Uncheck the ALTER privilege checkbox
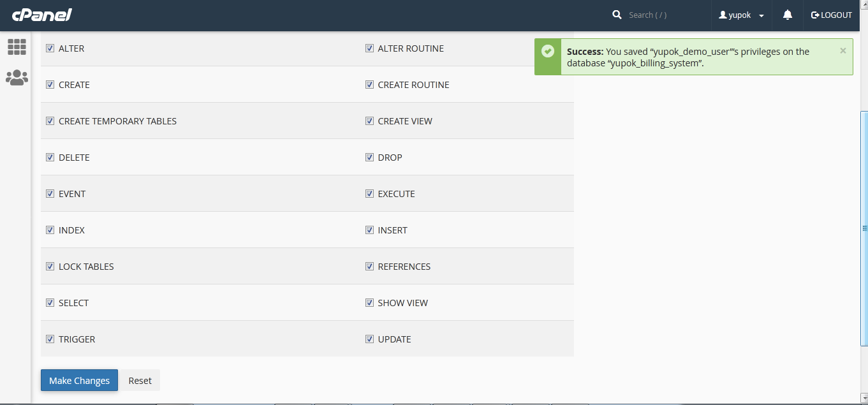The image size is (868, 405). (x=50, y=48)
